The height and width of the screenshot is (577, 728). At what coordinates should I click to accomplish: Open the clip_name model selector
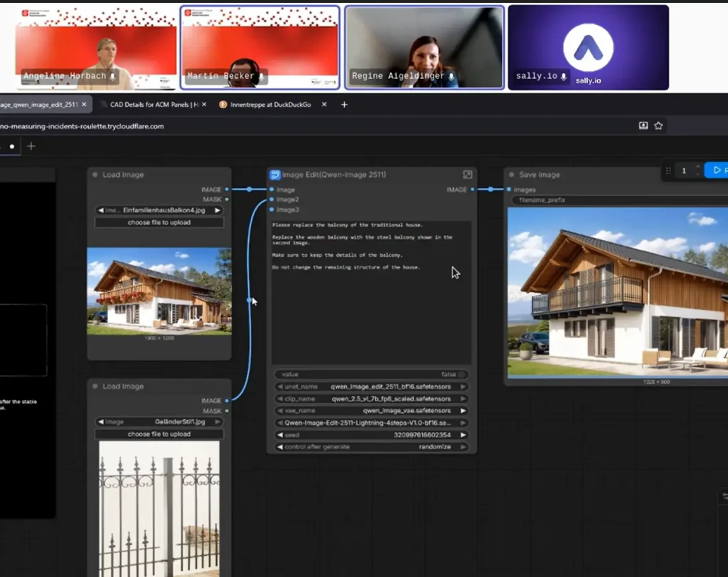pyautogui.click(x=371, y=399)
